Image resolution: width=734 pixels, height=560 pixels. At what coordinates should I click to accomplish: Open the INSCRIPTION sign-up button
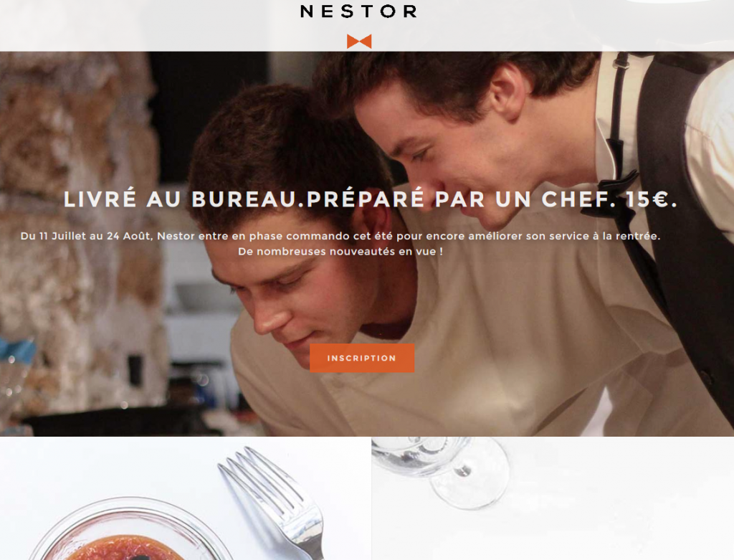[x=362, y=359]
